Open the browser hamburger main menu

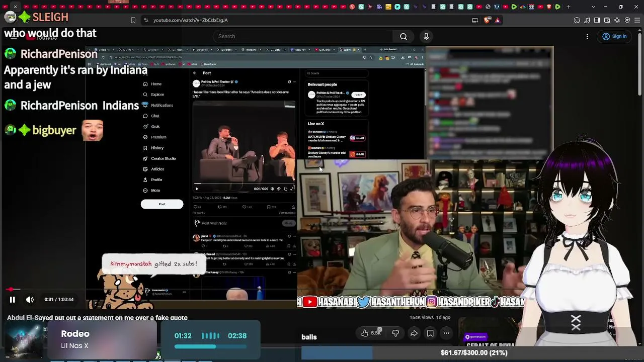637,20
